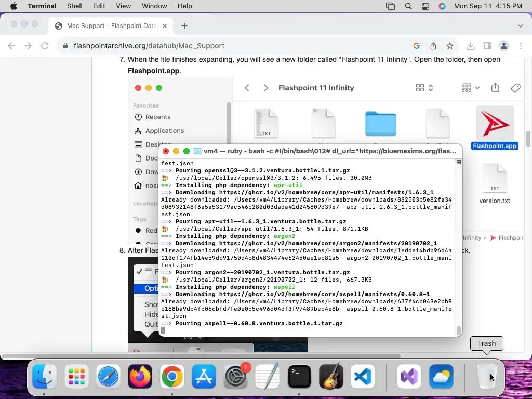Click the Chrome horizontal scrollbar
This screenshot has width=532, height=399.
pyautogui.click(x=201, y=356)
